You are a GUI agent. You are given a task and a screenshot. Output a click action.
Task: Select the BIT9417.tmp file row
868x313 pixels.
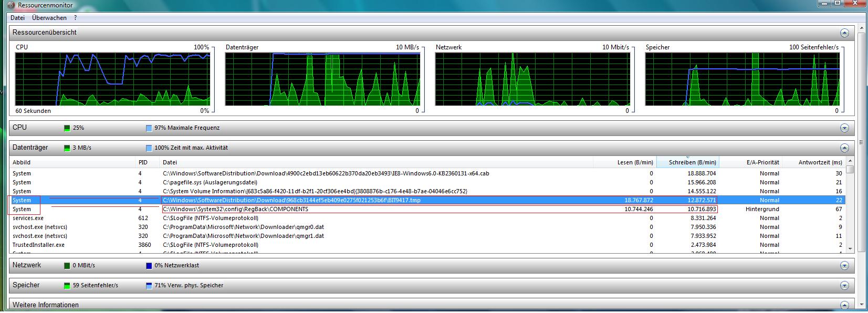[427, 200]
